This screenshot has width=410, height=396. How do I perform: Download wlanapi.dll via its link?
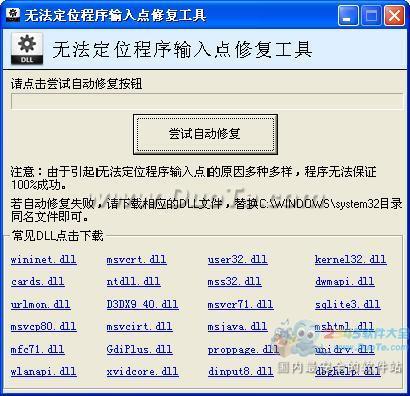(44, 371)
